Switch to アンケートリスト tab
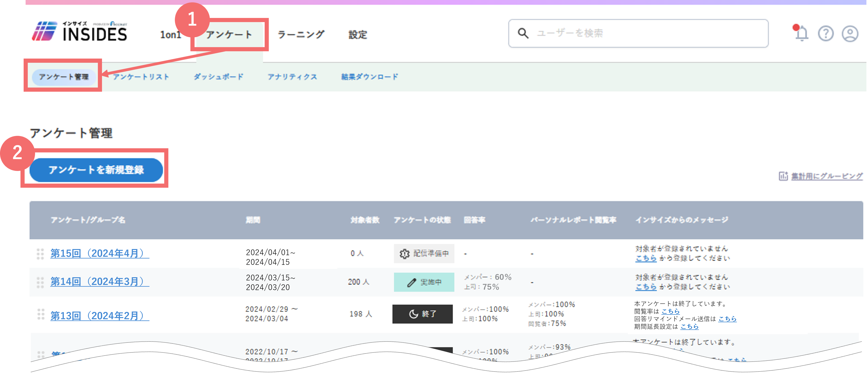 [x=141, y=77]
